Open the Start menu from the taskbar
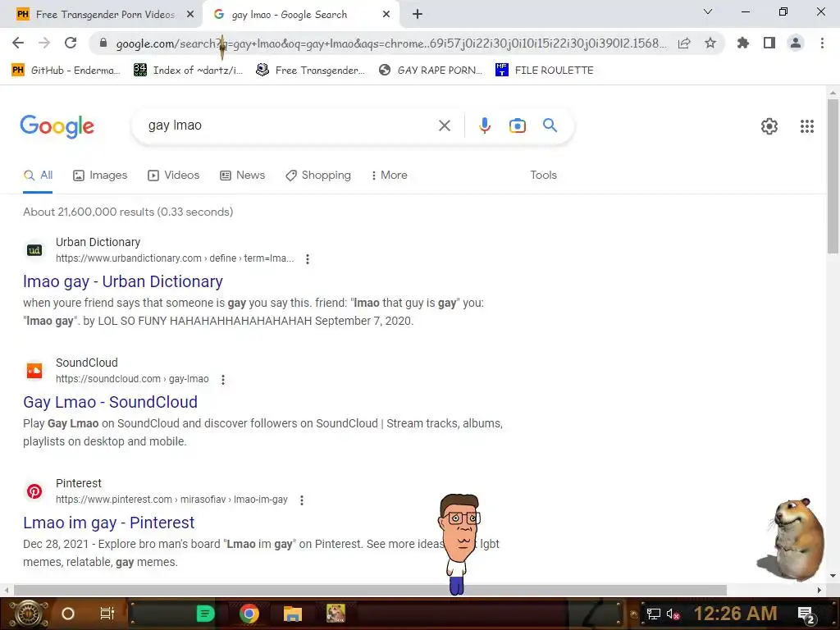The height and width of the screenshot is (630, 840). [x=27, y=614]
